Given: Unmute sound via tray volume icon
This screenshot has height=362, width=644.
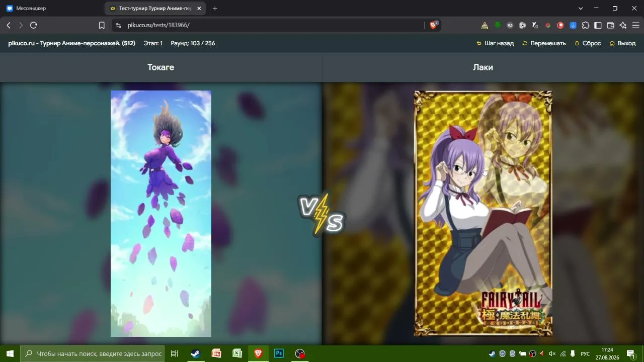Looking at the screenshot, I should (x=552, y=354).
